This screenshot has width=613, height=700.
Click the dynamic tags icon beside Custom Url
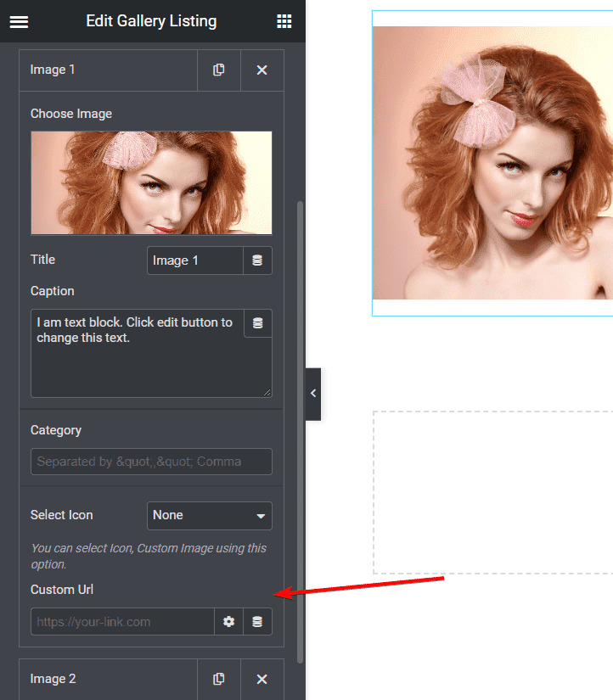[257, 621]
